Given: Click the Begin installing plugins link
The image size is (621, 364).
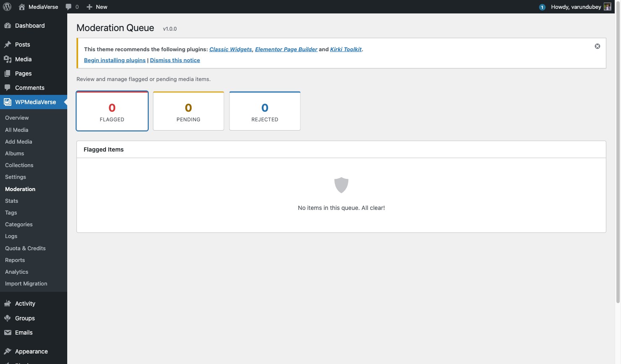Looking at the screenshot, I should pos(114,60).
